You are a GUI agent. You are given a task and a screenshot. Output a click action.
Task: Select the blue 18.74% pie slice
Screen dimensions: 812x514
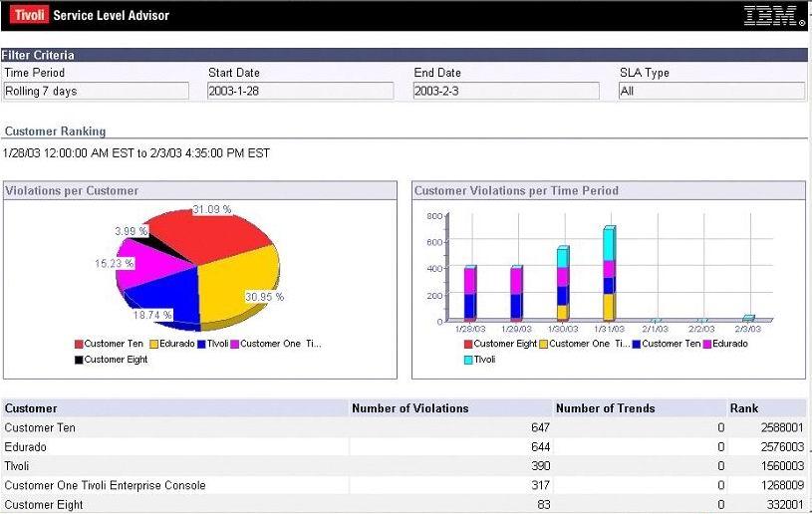162,295
